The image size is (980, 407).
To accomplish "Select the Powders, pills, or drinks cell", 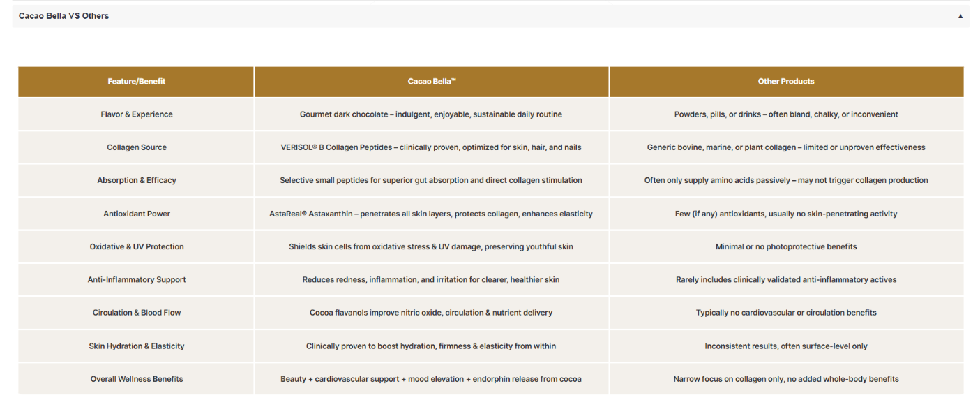I will click(x=786, y=114).
